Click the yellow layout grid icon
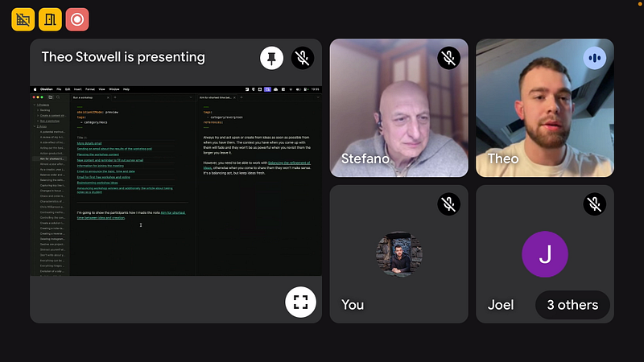Viewport: 644px width, 362px height. click(x=23, y=19)
